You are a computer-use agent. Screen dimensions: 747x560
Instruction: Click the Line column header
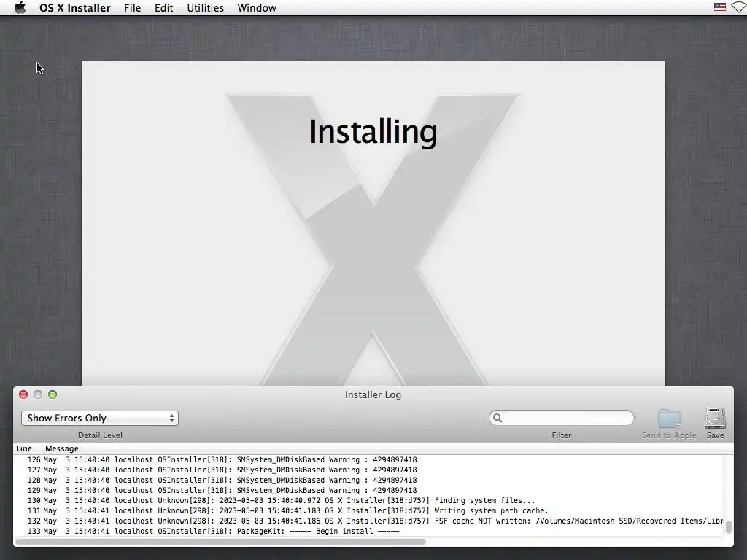click(x=24, y=448)
